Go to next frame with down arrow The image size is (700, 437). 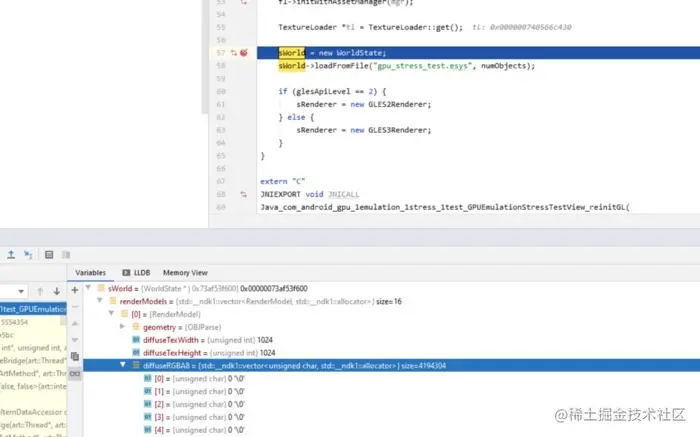[x=57, y=291]
